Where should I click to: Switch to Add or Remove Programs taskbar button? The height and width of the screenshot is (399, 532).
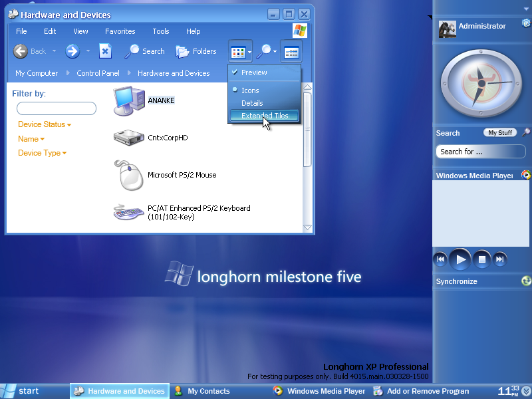click(x=422, y=391)
